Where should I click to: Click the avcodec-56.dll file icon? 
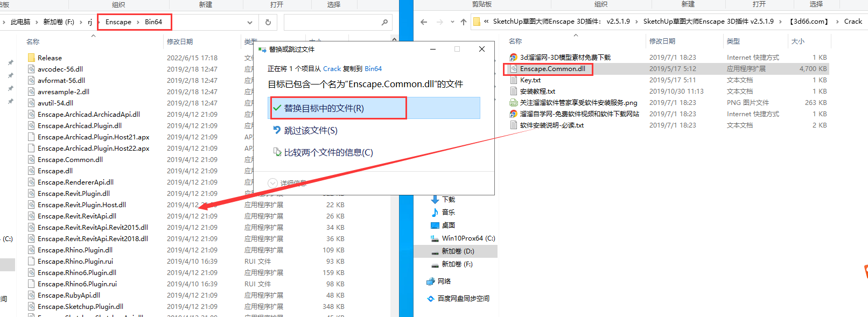[31, 69]
